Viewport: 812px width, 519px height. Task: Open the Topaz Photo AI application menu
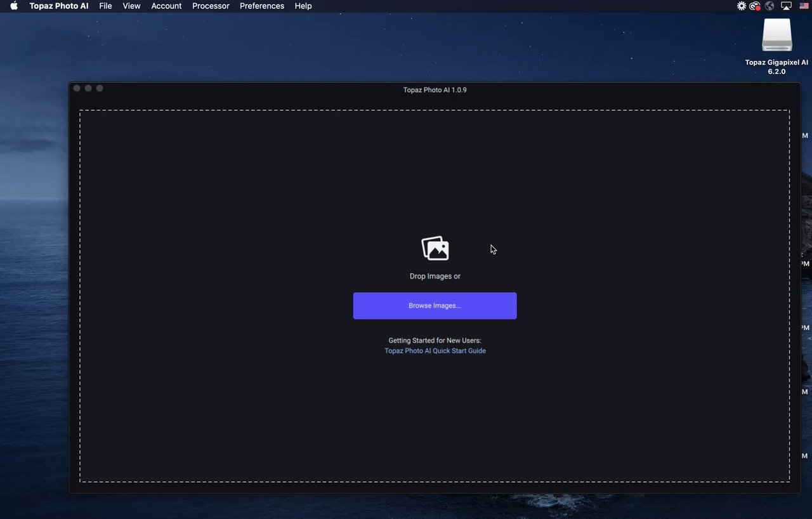[59, 6]
